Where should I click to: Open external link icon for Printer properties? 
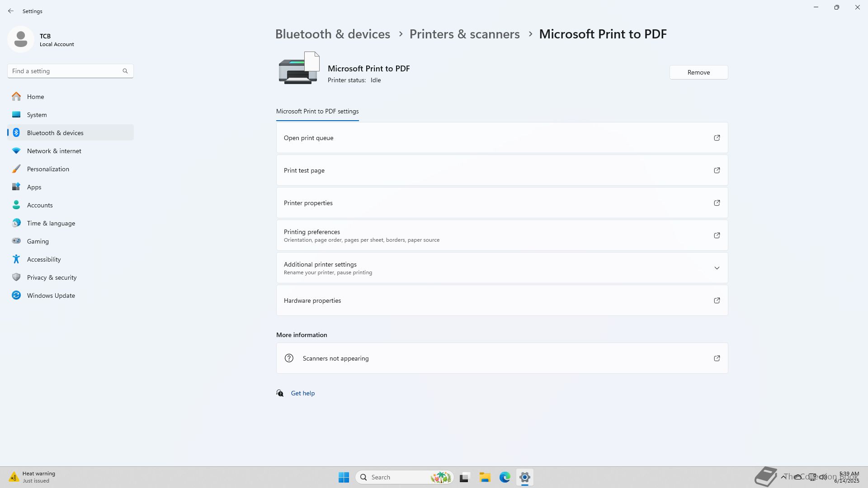[717, 203]
